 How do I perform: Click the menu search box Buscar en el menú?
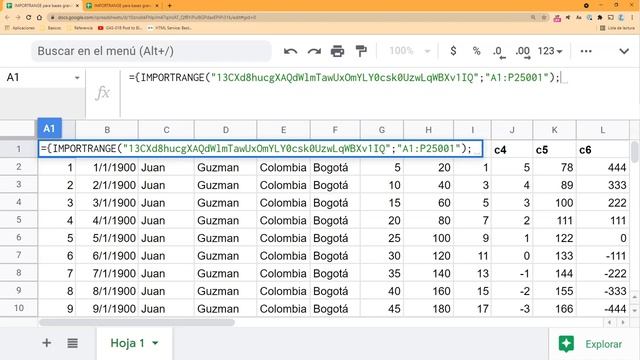(151, 51)
